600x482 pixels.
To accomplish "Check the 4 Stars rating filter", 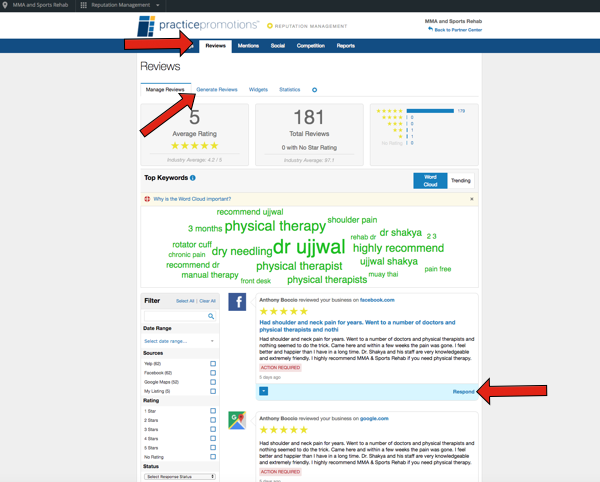I will click(x=213, y=438).
